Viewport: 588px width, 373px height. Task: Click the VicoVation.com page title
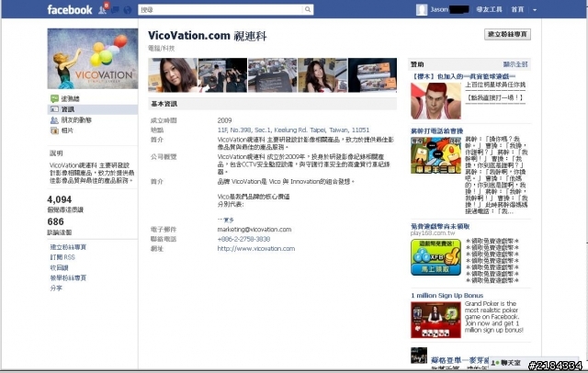tap(207, 36)
